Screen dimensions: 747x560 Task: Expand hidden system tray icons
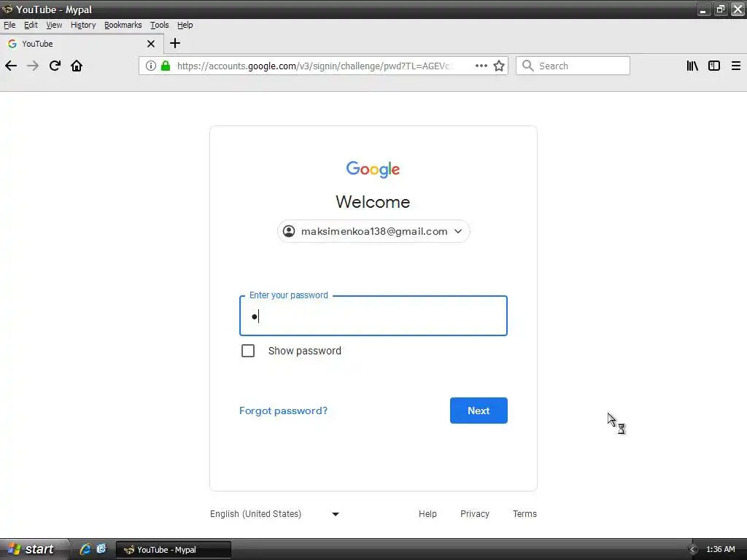(x=693, y=550)
